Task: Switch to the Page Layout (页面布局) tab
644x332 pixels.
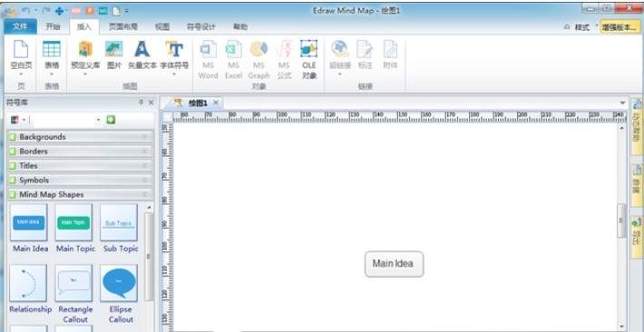Action: [x=122, y=26]
